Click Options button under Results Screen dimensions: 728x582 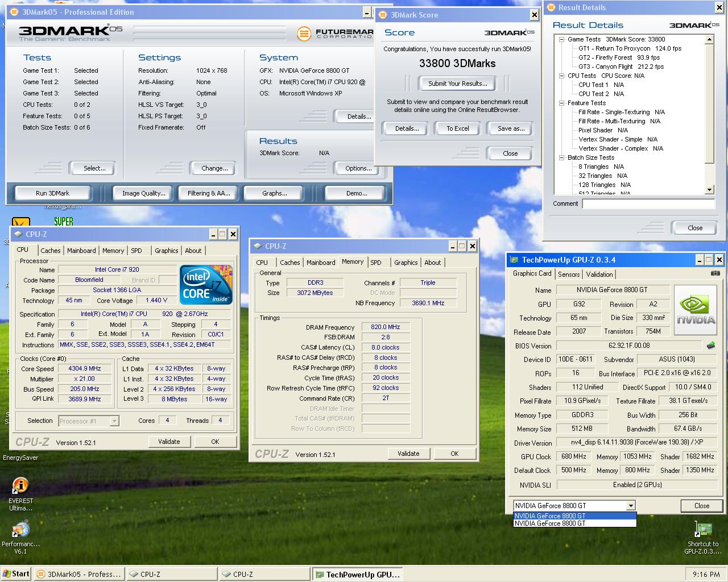358,168
